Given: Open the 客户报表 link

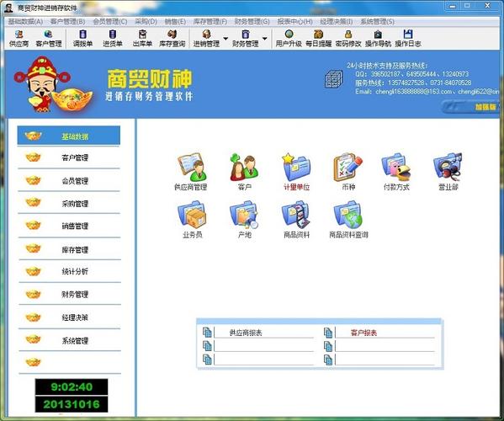Looking at the screenshot, I should pos(363,333).
